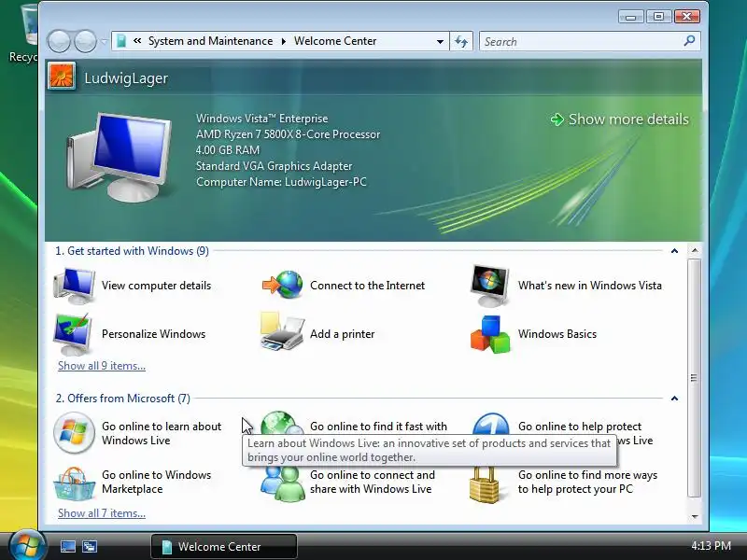This screenshot has width=747, height=560.
Task: Click Show all 7 items link
Action: pos(102,513)
